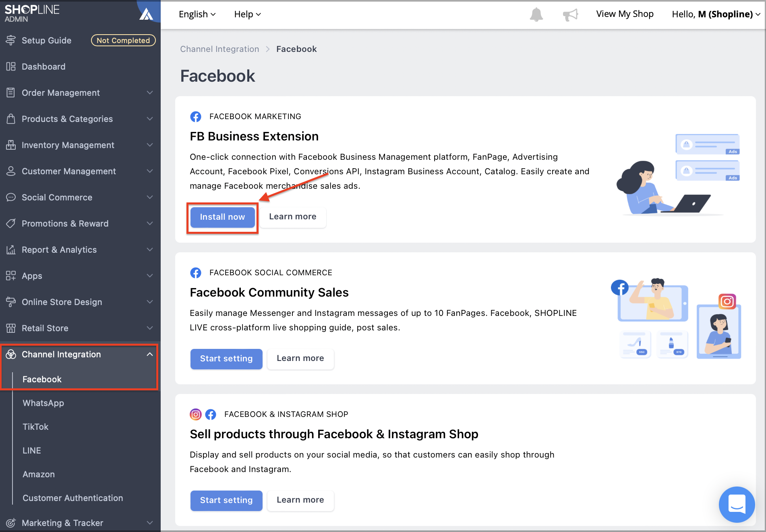
Task: Collapse Channel Integration chevron
Action: [150, 354]
